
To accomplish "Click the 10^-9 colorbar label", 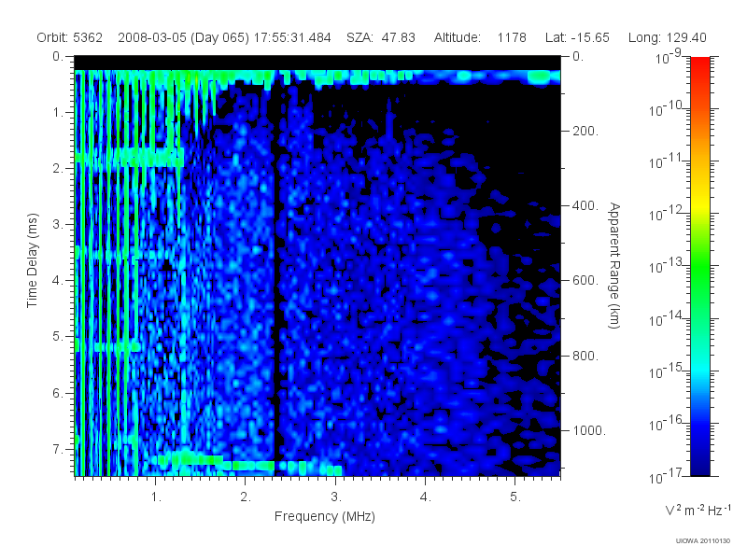I will click(x=669, y=57).
